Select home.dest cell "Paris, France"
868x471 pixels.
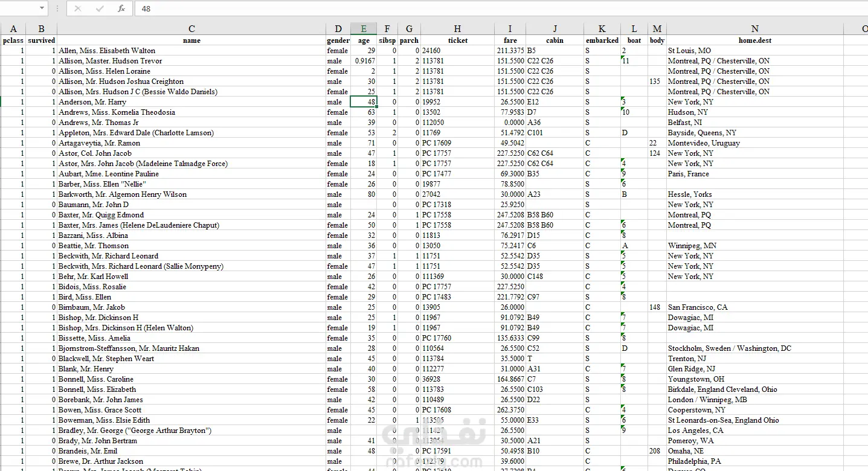pyautogui.click(x=755, y=174)
